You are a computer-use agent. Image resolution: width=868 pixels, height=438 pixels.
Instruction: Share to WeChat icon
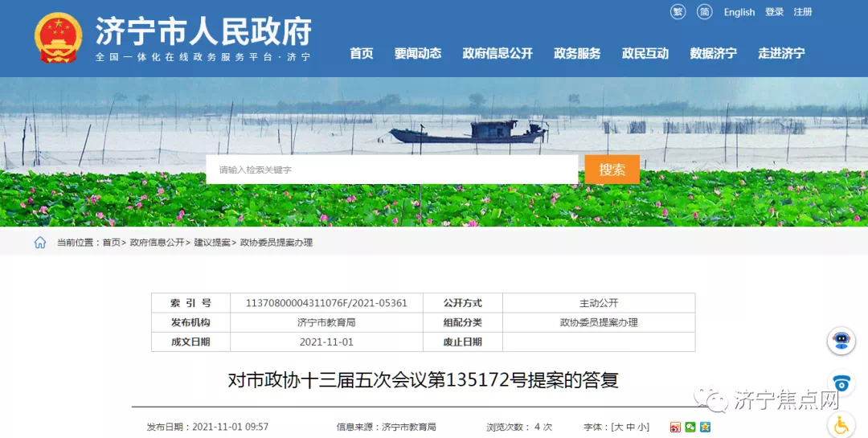[x=690, y=427]
